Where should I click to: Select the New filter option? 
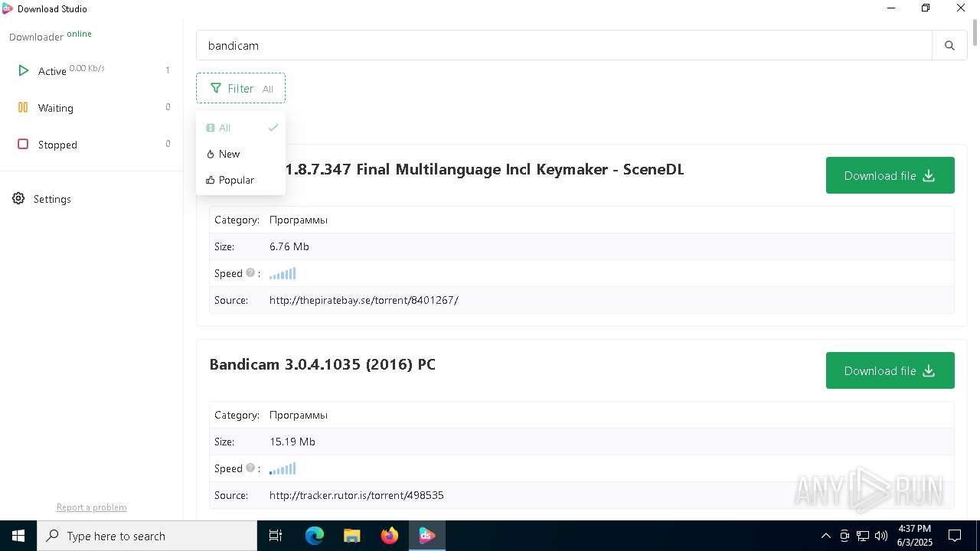click(240, 154)
